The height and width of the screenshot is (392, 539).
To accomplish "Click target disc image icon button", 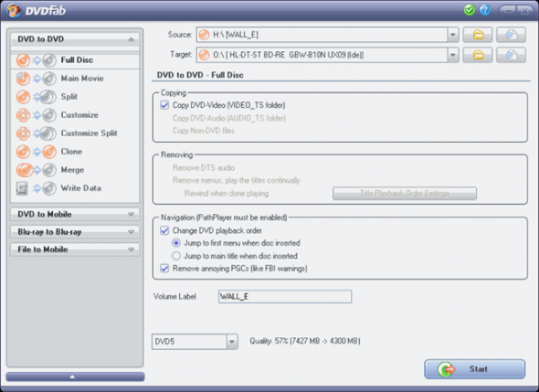I will 512,55.
